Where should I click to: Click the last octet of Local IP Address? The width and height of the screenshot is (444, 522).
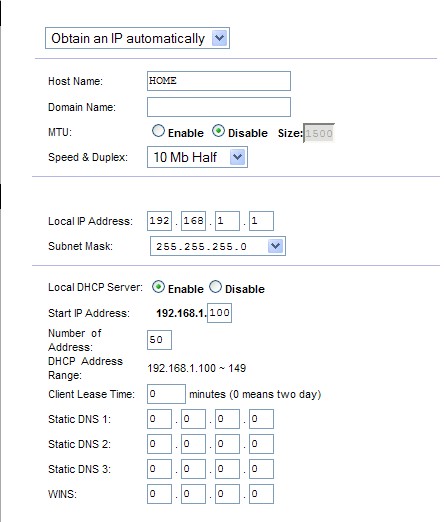click(x=261, y=221)
